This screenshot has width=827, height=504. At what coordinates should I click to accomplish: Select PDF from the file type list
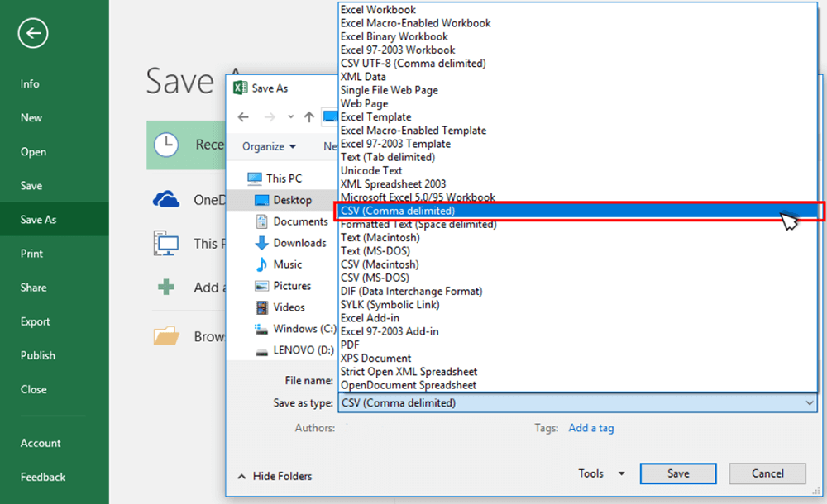click(x=350, y=345)
